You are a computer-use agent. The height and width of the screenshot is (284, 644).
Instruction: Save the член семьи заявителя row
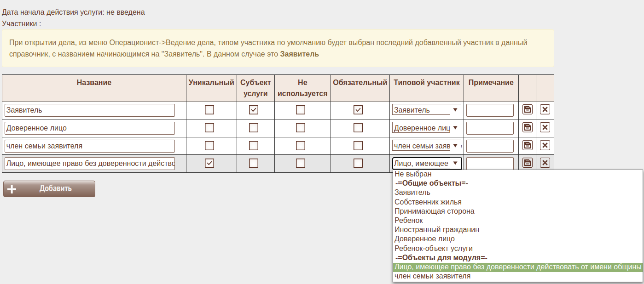(x=528, y=146)
